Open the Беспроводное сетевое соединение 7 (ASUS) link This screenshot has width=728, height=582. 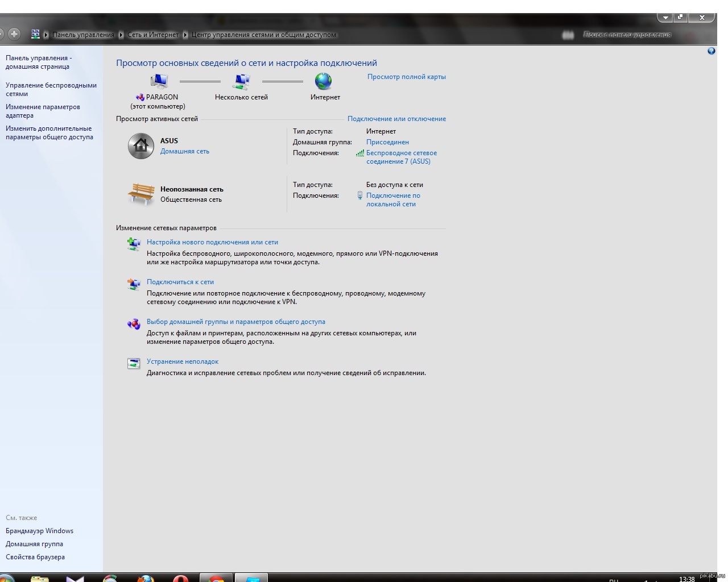click(401, 157)
